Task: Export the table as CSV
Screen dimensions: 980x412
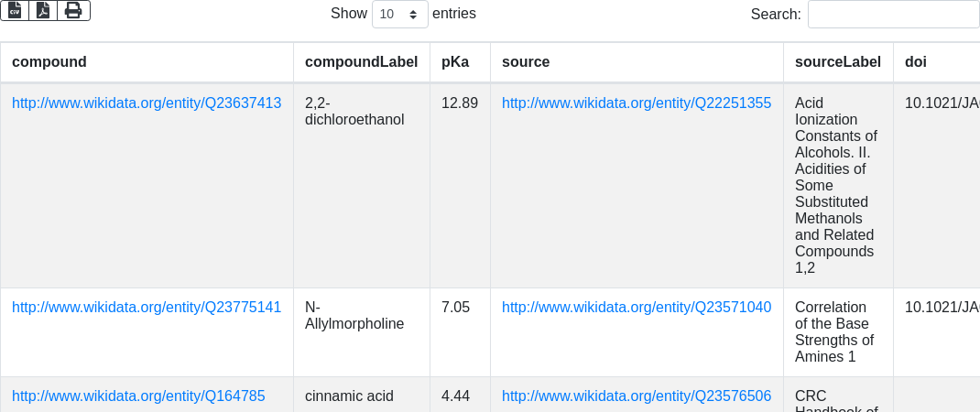Action: 15,10
